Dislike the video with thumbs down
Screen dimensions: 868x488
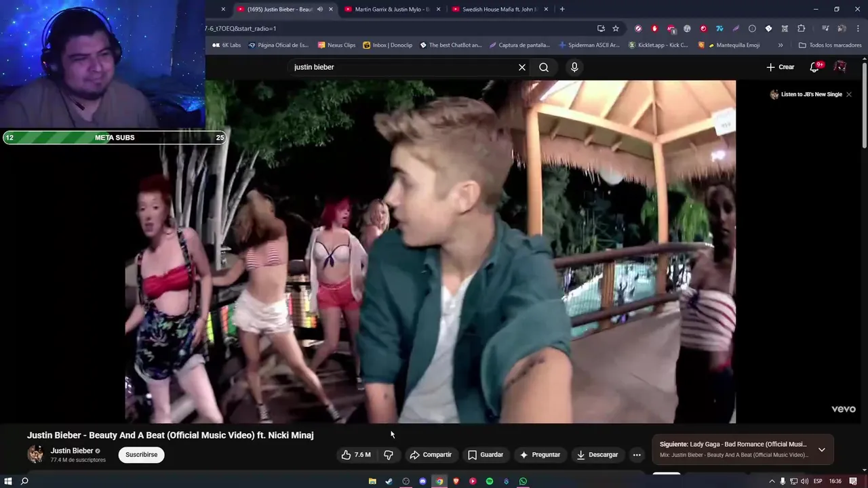389,455
